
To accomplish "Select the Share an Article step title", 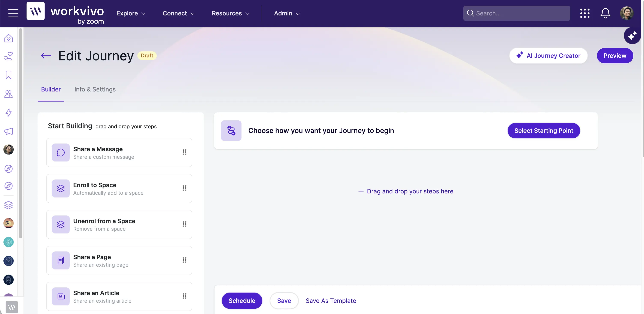I will click(x=96, y=293).
